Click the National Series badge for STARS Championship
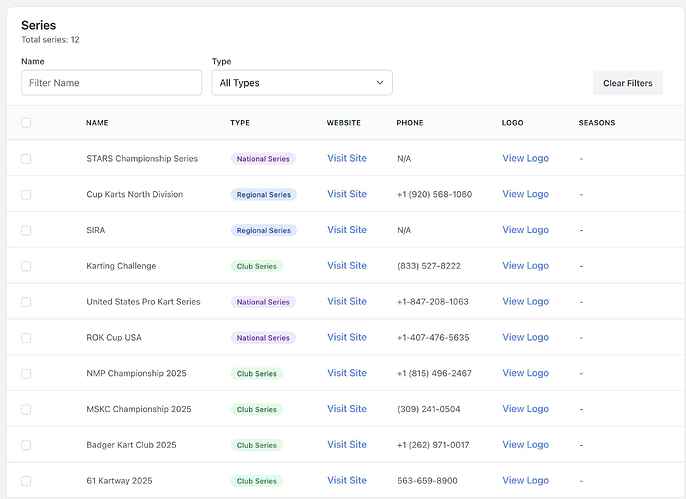The height and width of the screenshot is (499, 686). pyautogui.click(x=263, y=159)
